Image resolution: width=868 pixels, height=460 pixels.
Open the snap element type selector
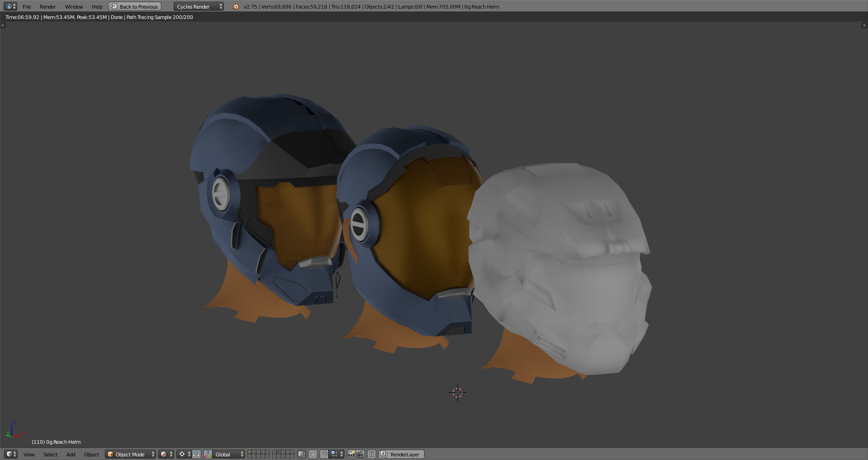pos(337,454)
